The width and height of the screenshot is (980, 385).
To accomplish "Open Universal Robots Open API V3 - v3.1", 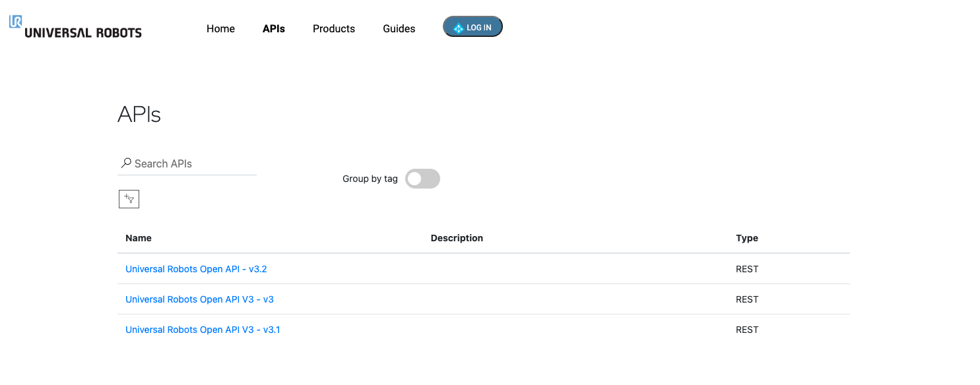I will (x=203, y=330).
